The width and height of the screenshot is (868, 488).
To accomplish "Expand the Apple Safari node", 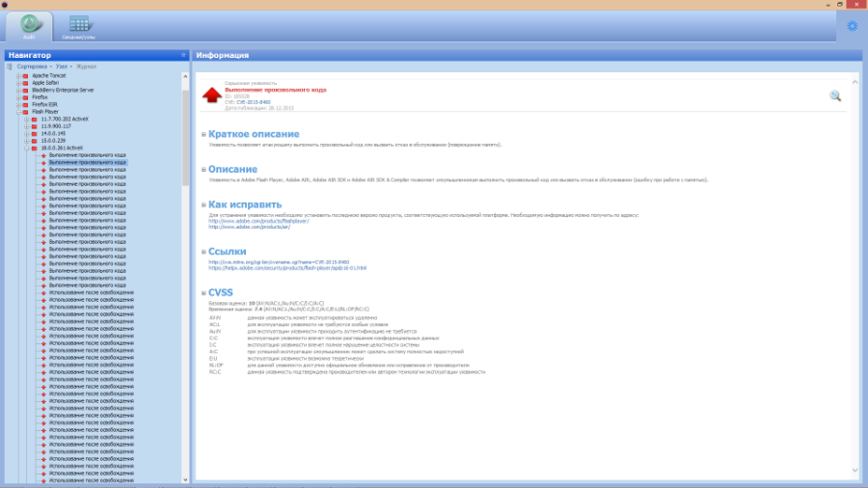I will tap(18, 83).
